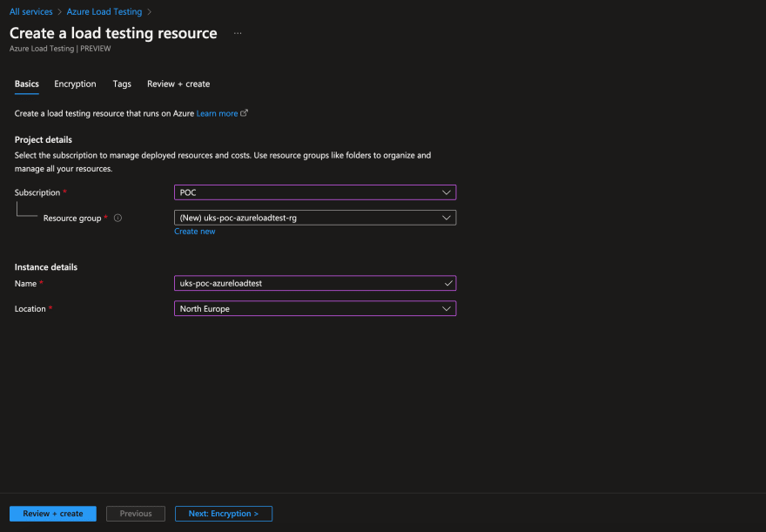Click the Resource group field label
This screenshot has width=766, height=532.
click(71, 218)
